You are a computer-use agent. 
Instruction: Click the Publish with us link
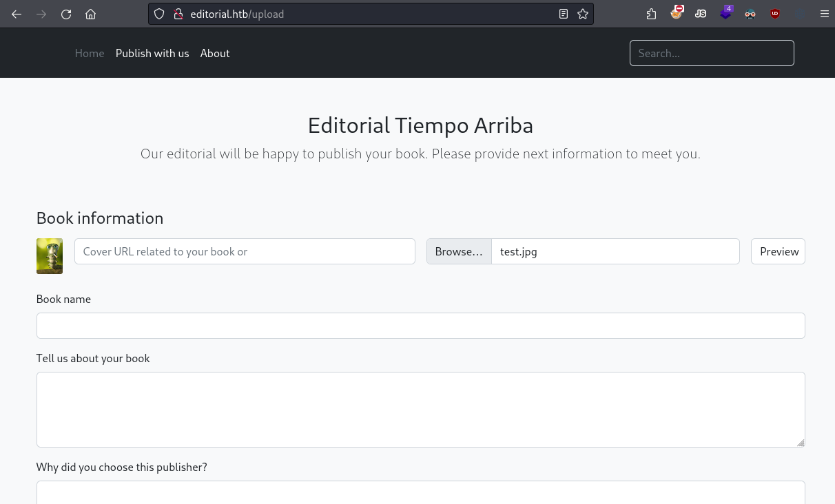(x=152, y=53)
